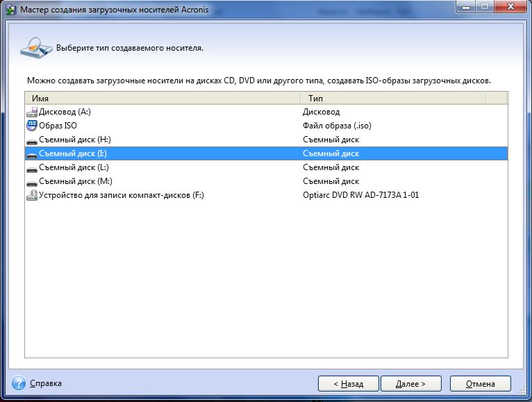Click the CD writer icon for drive (F:)
Viewport: 532px width, 402px height.
coord(32,195)
